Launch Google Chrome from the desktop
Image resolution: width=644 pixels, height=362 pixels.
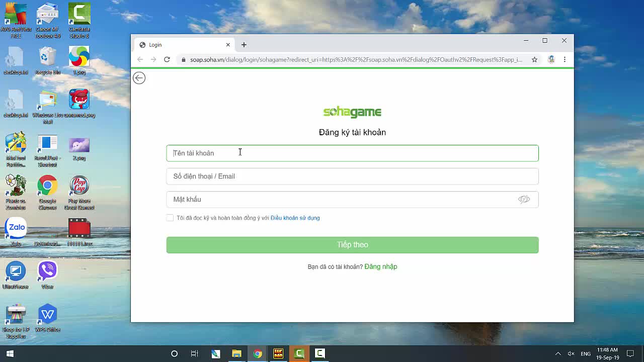47,193
